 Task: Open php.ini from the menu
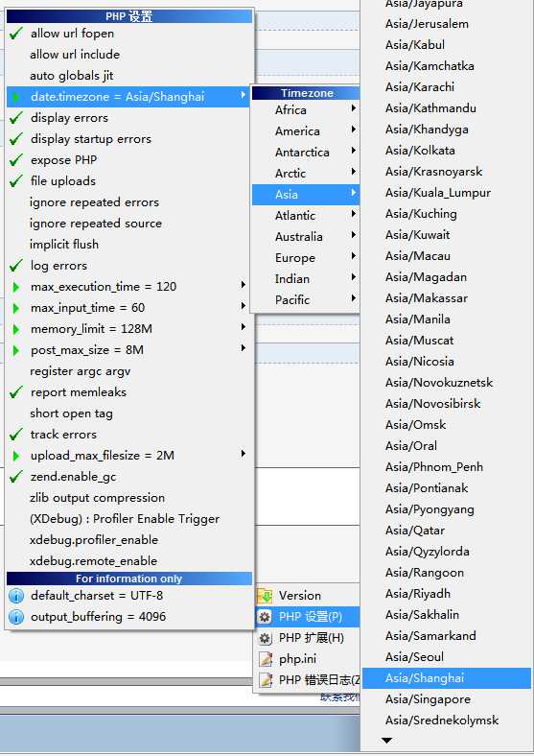point(308,659)
